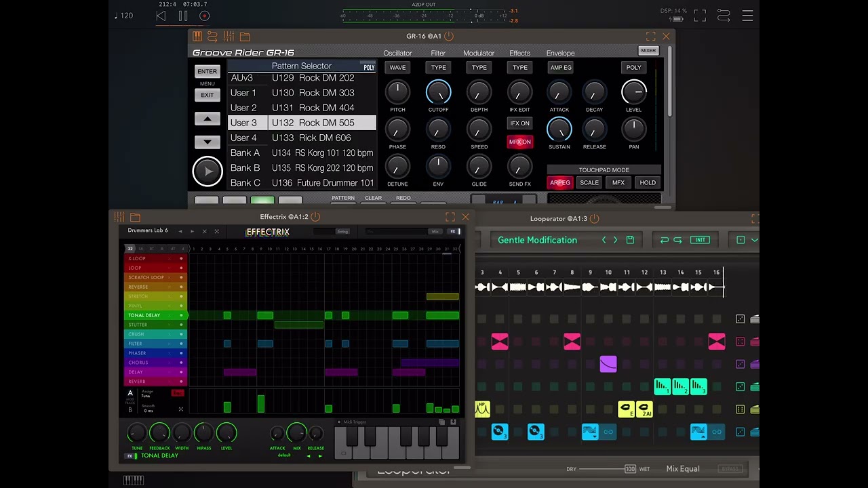
Task: Select pattern U136 Future Drummer 101
Action: click(322, 182)
